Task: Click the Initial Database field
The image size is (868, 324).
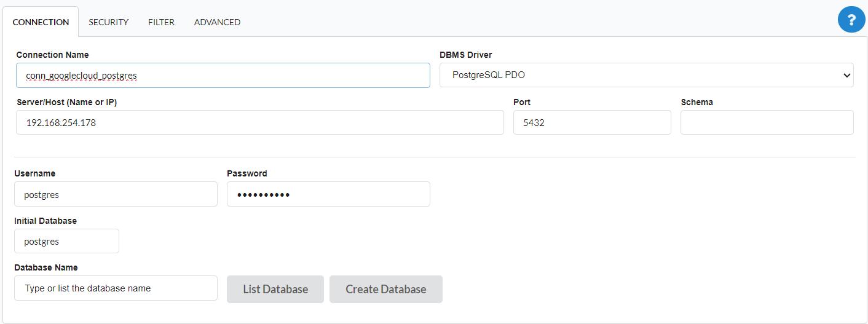Action: click(66, 241)
